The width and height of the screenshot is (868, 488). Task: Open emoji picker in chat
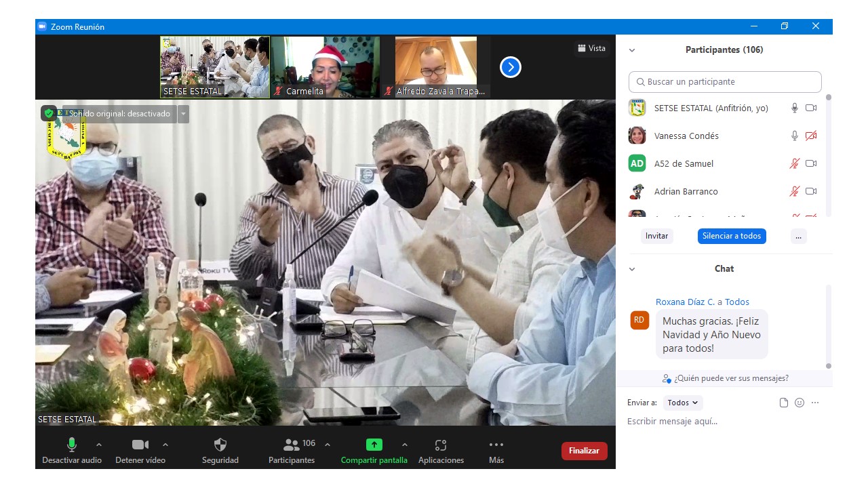800,403
